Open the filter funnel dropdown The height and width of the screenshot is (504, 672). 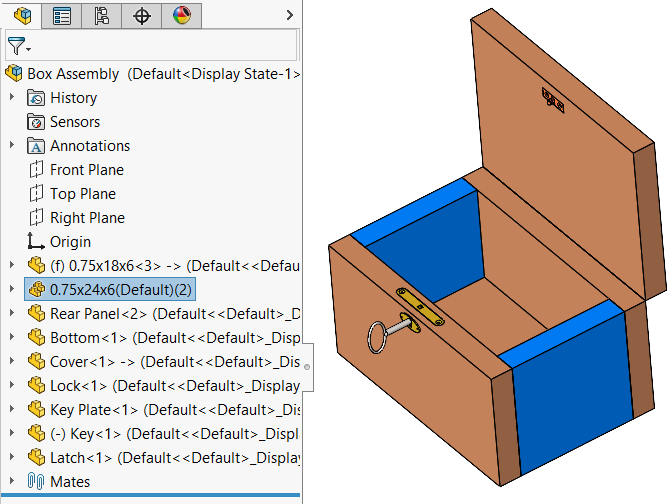click(x=18, y=47)
